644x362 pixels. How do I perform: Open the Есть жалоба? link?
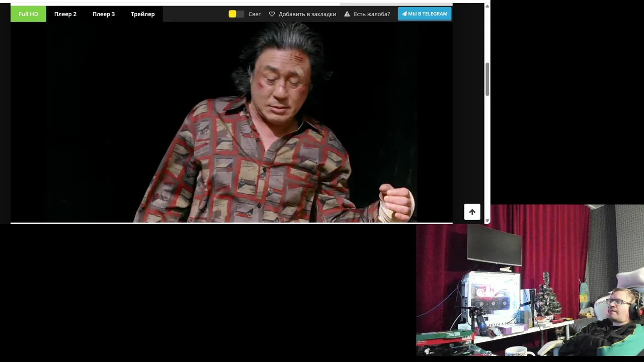coord(372,14)
